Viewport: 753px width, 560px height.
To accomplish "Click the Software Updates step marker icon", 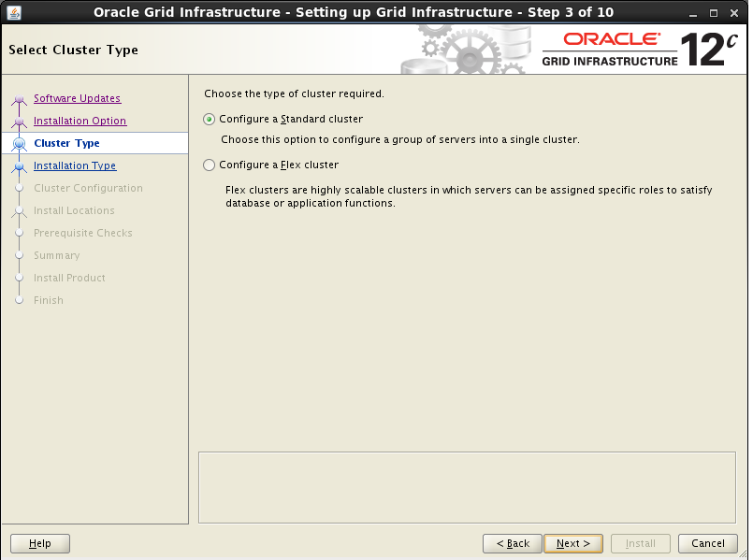I will pos(20,99).
